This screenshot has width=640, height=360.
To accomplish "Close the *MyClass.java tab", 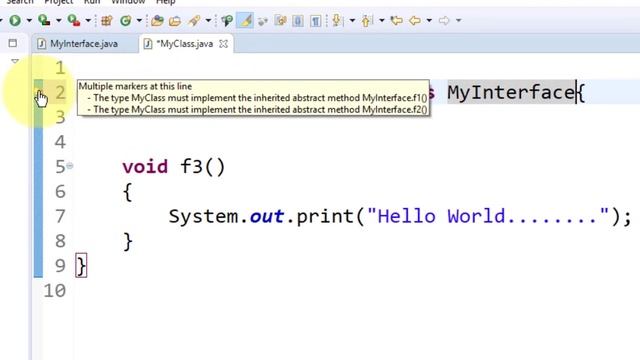I will (223, 44).
